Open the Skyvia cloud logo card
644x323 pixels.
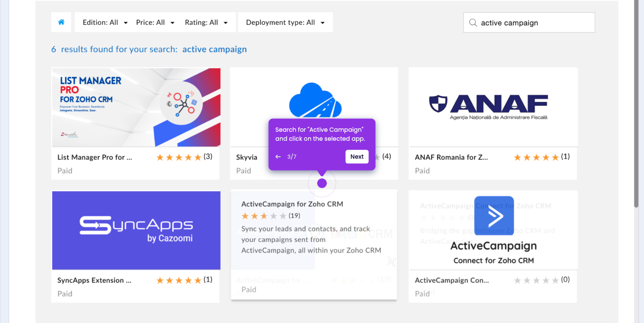pyautogui.click(x=315, y=100)
